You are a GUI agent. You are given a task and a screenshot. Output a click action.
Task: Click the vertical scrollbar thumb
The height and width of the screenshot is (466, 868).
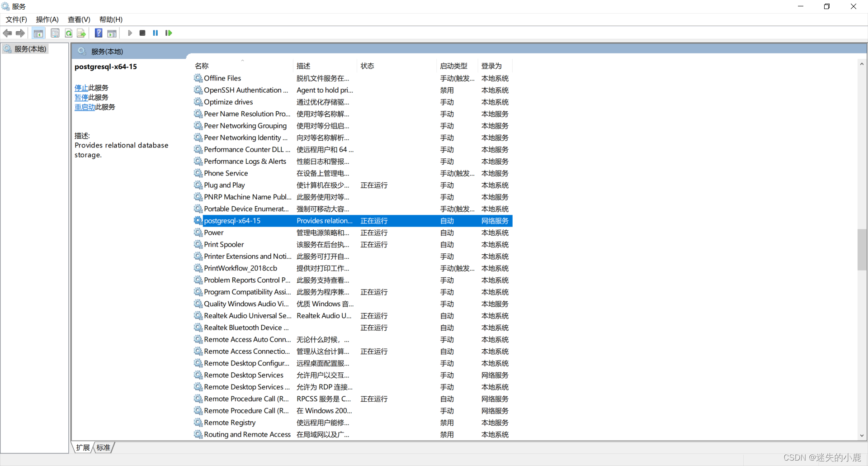click(862, 250)
